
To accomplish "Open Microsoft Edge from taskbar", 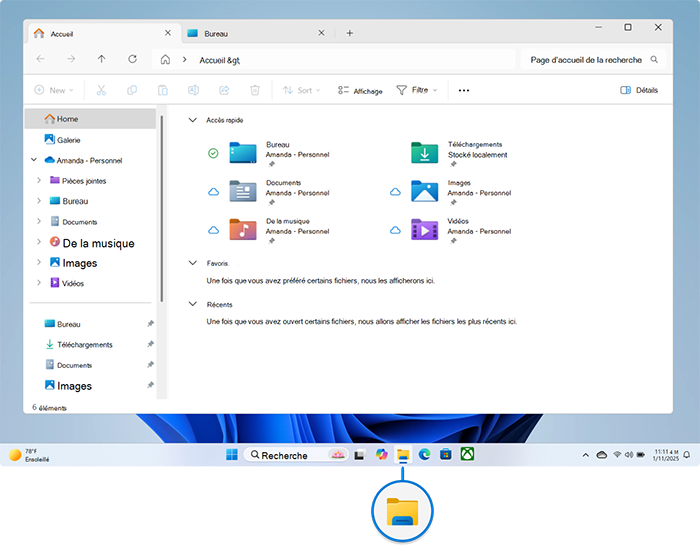I will coord(424,455).
